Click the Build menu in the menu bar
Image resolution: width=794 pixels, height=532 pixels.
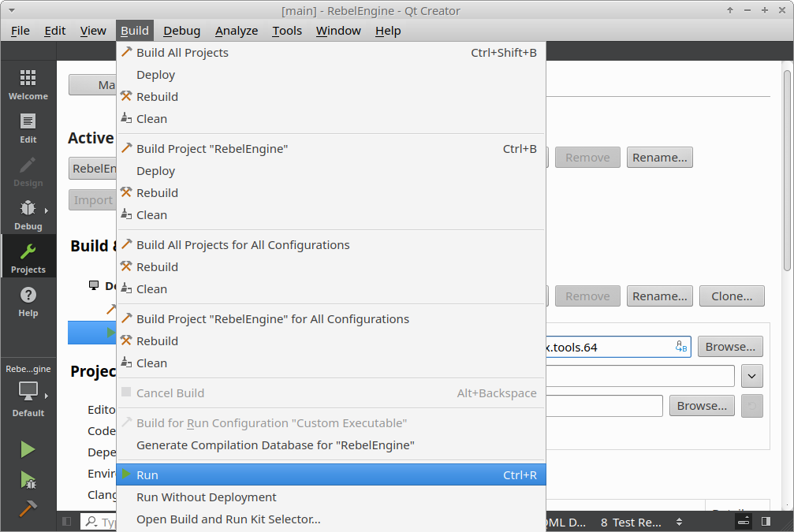[x=135, y=31]
